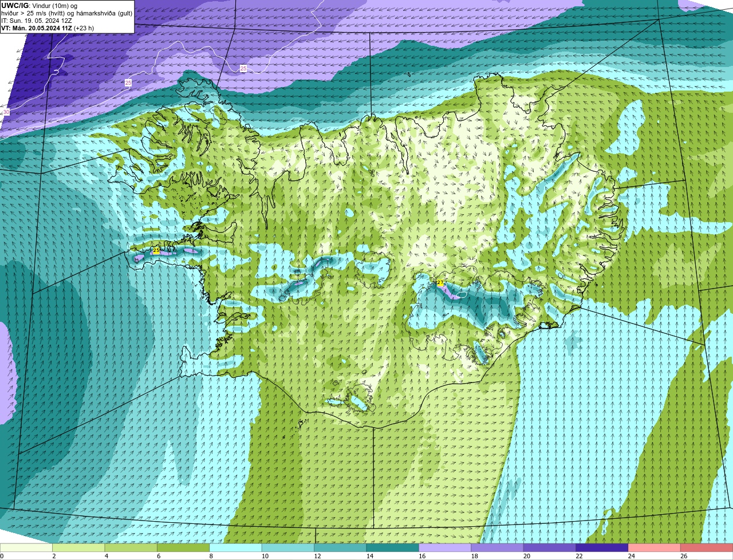Click valid time "VT: Mán. 20.05.2024 11Z"
The width and height of the screenshot is (733, 560).
pyautogui.click(x=37, y=28)
